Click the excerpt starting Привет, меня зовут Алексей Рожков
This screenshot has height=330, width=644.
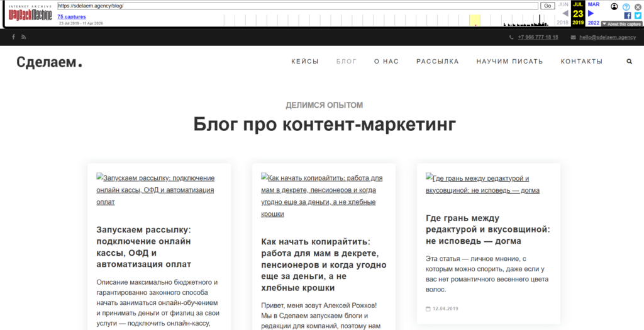point(321,316)
